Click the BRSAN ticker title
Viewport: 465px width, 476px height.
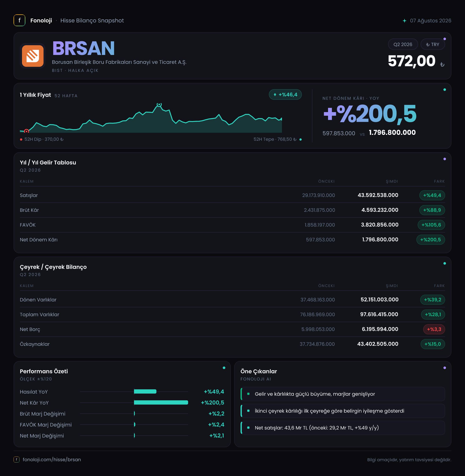83,48
